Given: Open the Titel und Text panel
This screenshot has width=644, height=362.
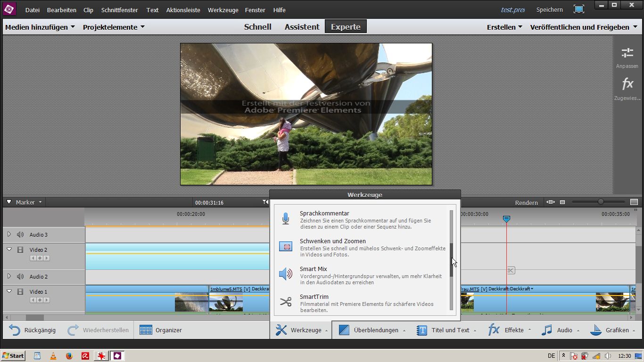Looking at the screenshot, I should [x=446, y=330].
